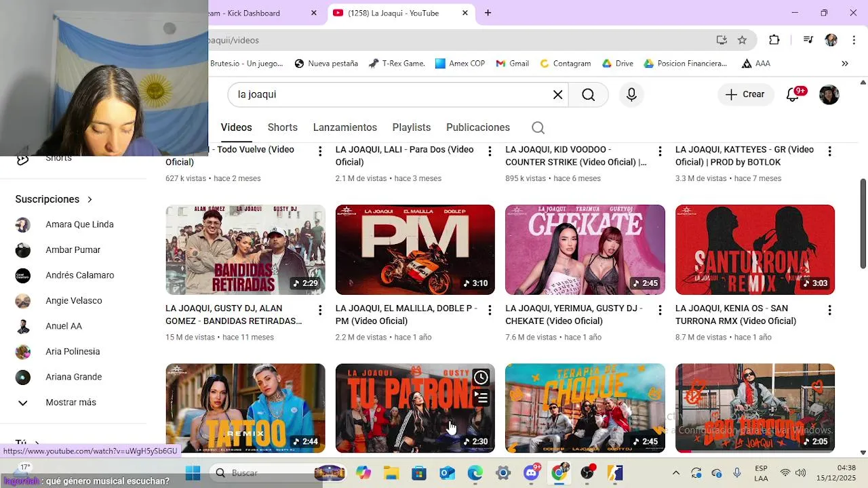Viewport: 868px width, 488px height.
Task: Open options menu for CHEKATE video
Action: (660, 310)
